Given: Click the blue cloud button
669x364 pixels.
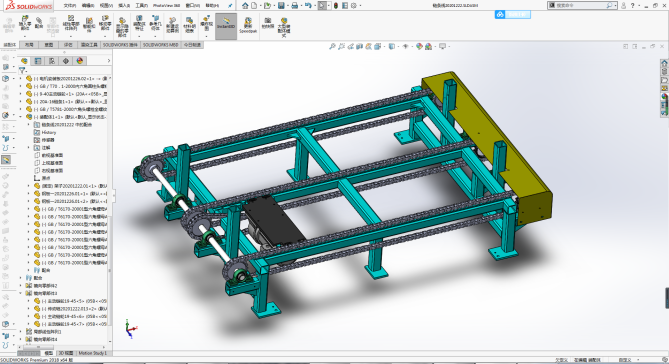Looking at the screenshot, I should [x=512, y=15].
